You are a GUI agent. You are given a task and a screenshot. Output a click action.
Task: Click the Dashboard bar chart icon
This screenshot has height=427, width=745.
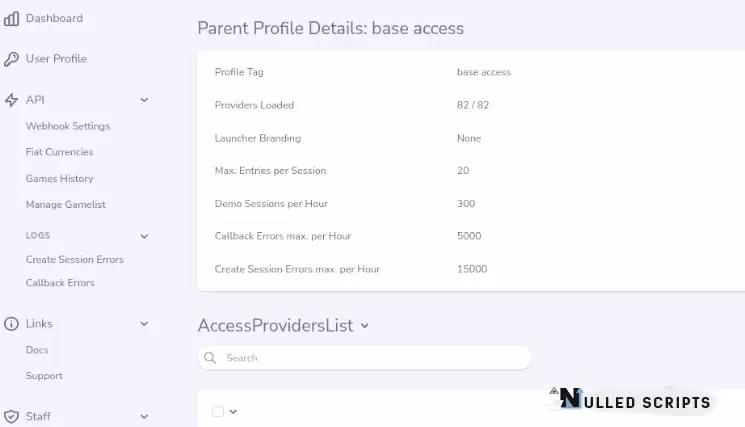pos(11,19)
